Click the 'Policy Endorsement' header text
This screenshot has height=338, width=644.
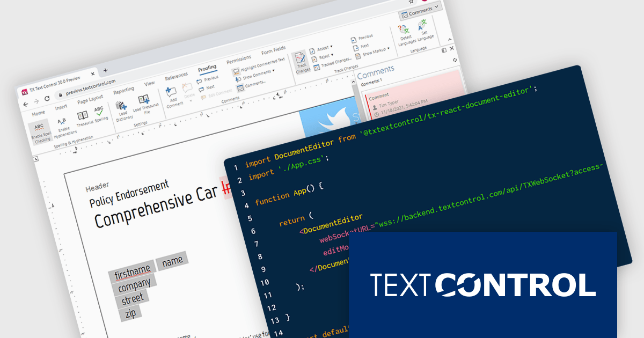click(129, 193)
